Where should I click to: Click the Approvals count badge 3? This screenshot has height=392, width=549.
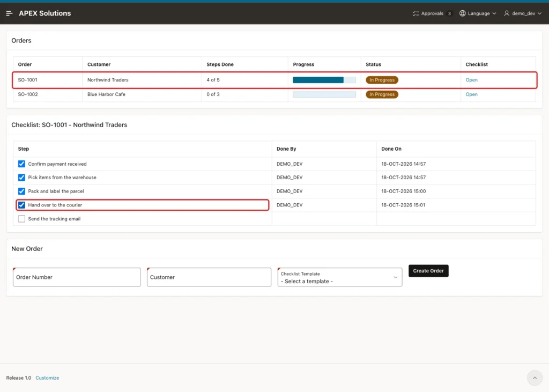449,13
